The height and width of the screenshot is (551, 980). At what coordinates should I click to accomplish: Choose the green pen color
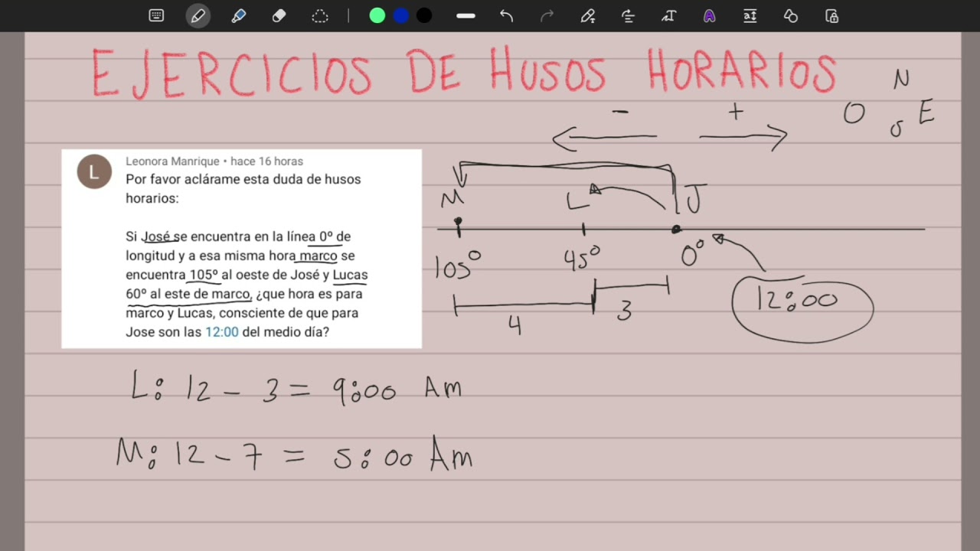377,15
